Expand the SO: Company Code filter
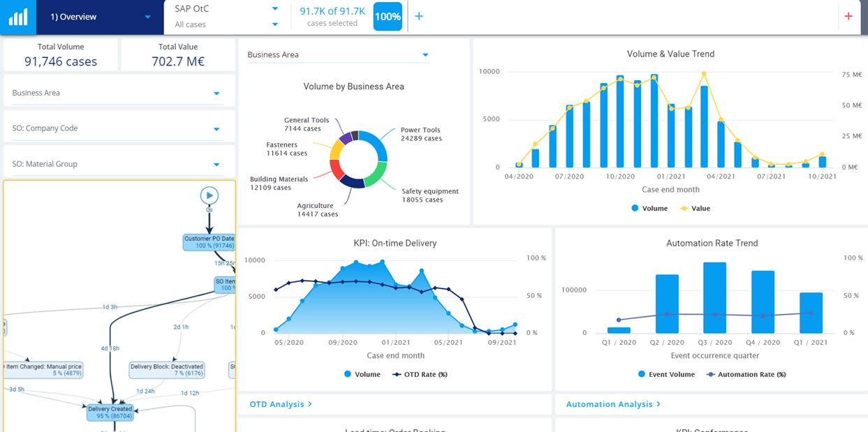The width and height of the screenshot is (868, 432). pos(117,127)
